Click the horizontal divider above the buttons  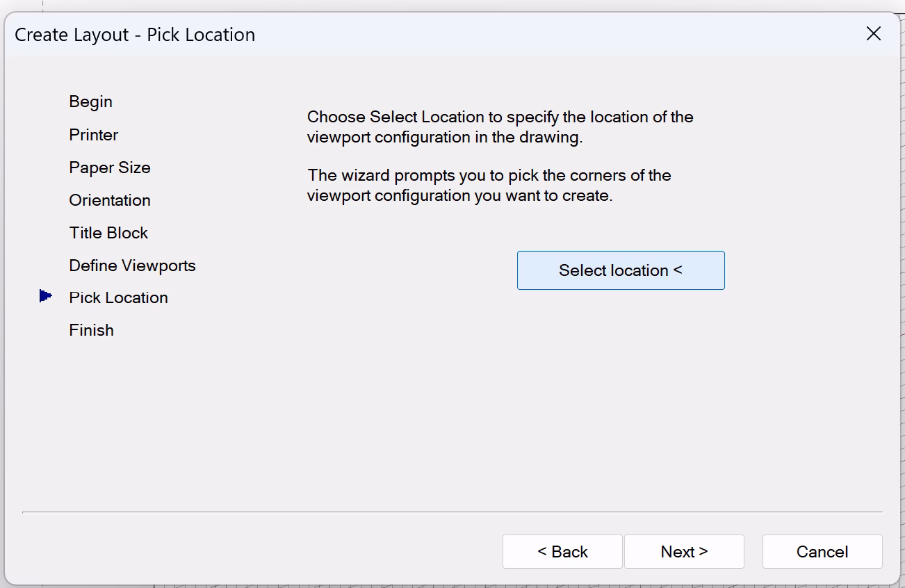tap(452, 512)
